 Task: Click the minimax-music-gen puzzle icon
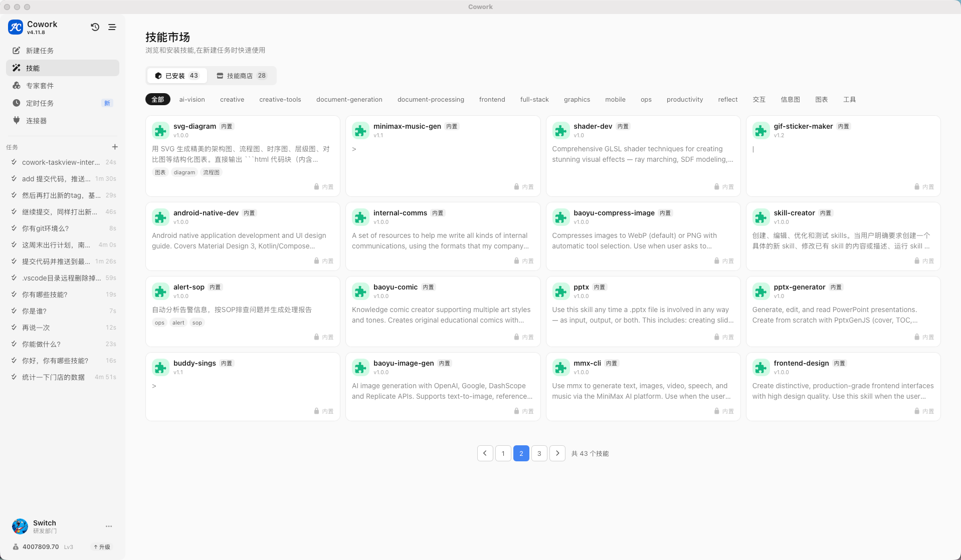click(360, 131)
